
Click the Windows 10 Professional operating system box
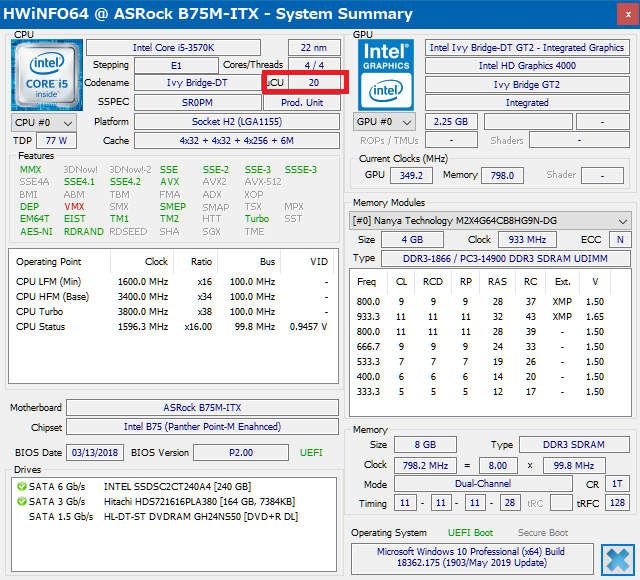470,558
